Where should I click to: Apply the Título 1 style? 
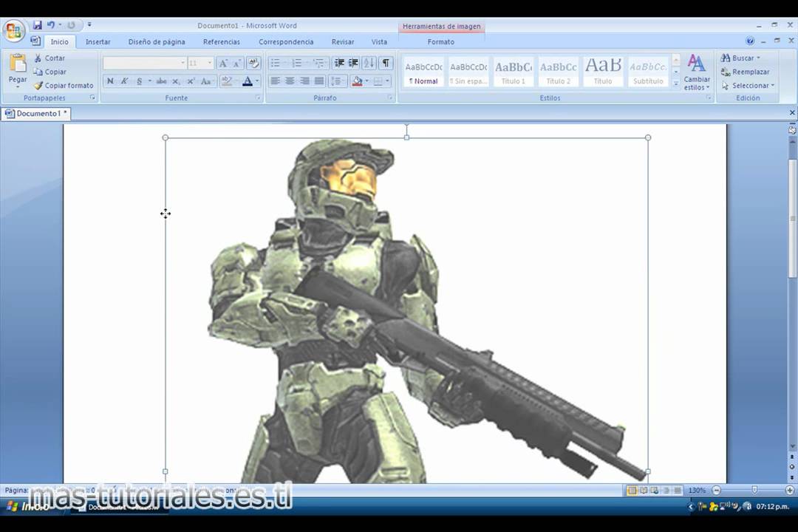(x=513, y=72)
